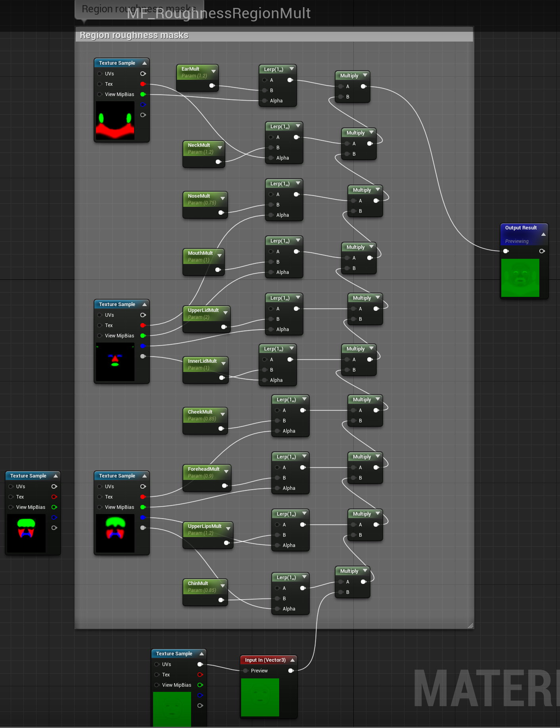
Task: Click the ChinMult parameter output pin
Action: pyautogui.click(x=221, y=600)
